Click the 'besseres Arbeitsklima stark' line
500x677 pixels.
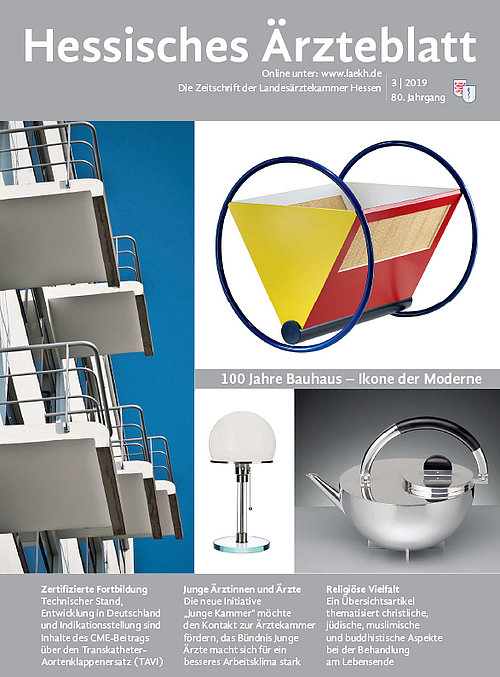coord(242,661)
